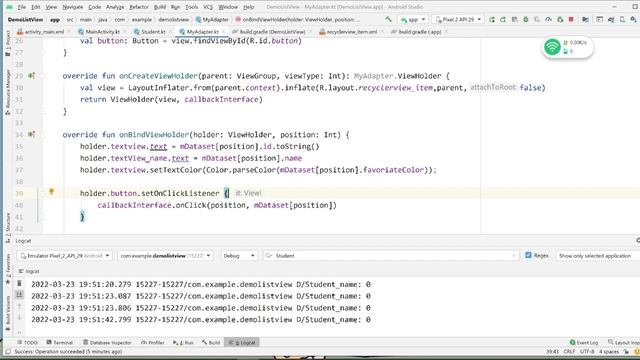Open the Terminal tool window
Screen dimensions: 640x360
[60, 342]
